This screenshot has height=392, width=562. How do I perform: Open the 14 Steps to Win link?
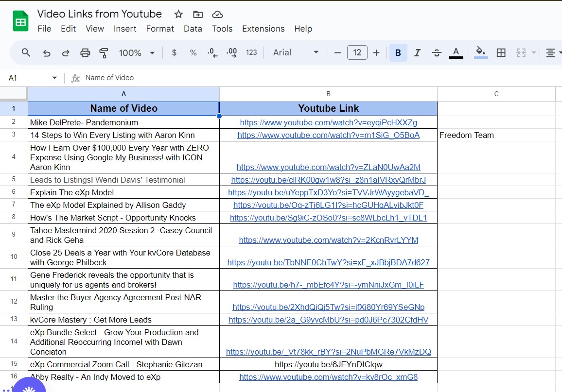coord(328,135)
